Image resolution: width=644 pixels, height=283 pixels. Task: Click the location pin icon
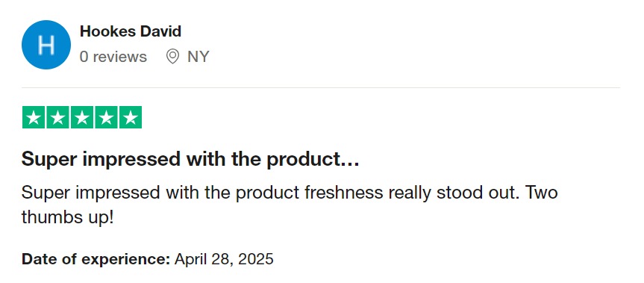172,57
